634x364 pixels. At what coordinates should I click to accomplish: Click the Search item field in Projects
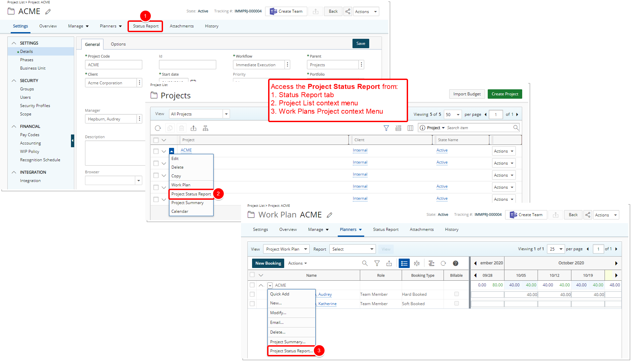click(x=479, y=128)
